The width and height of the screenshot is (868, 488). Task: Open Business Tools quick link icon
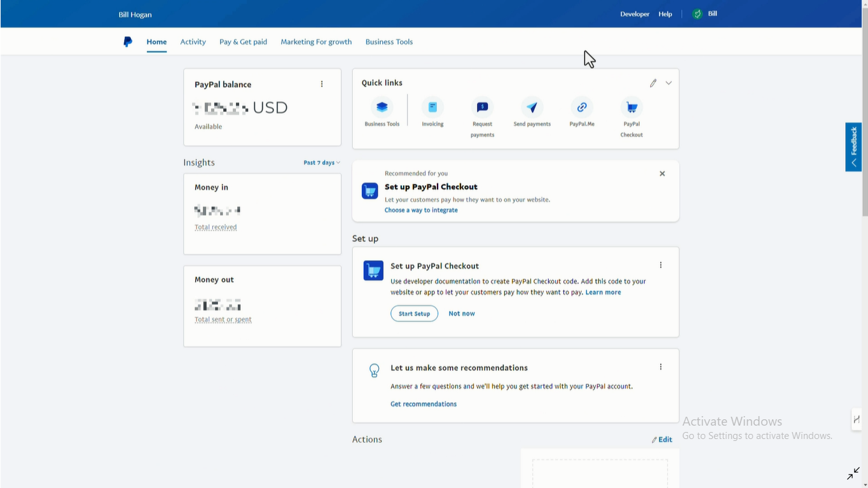pyautogui.click(x=382, y=107)
